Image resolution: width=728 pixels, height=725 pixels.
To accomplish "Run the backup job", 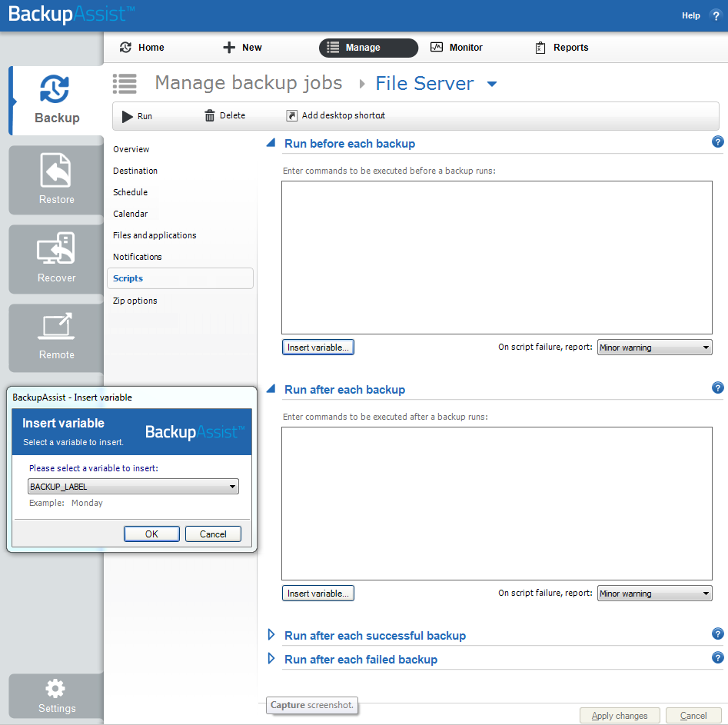I will (x=137, y=116).
